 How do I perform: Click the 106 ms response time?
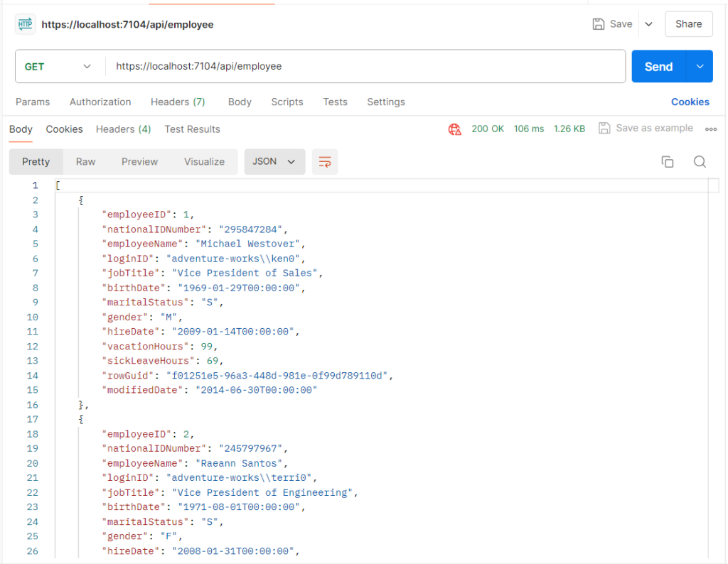[x=529, y=129]
